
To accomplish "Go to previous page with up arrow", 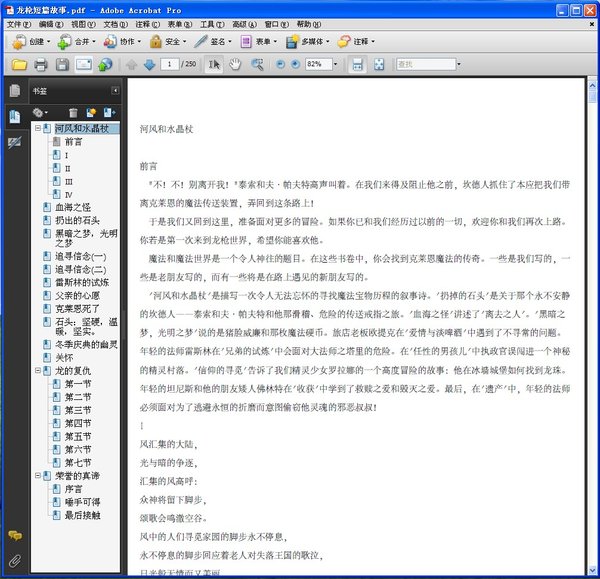I will coord(131,65).
